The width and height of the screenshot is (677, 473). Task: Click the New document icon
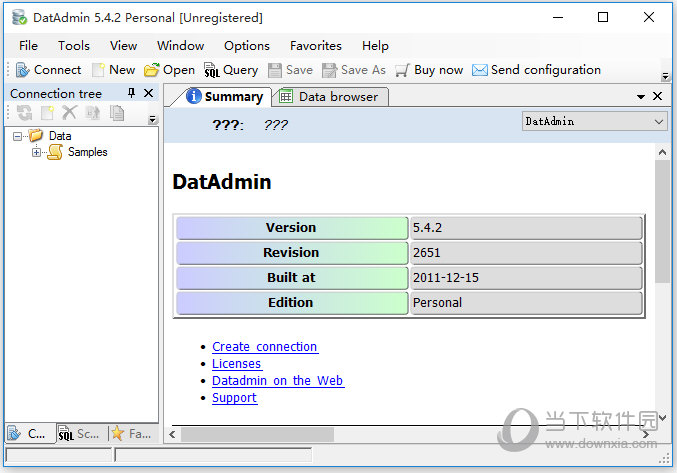tap(98, 70)
